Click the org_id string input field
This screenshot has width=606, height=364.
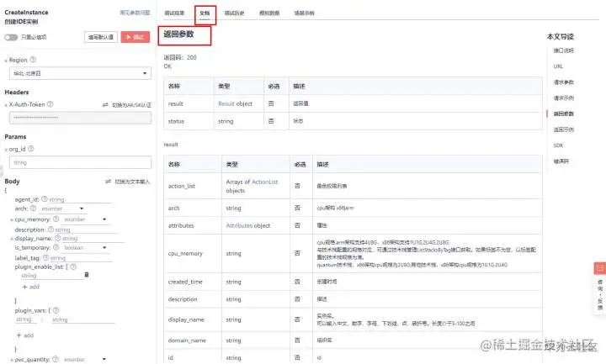coord(80,162)
